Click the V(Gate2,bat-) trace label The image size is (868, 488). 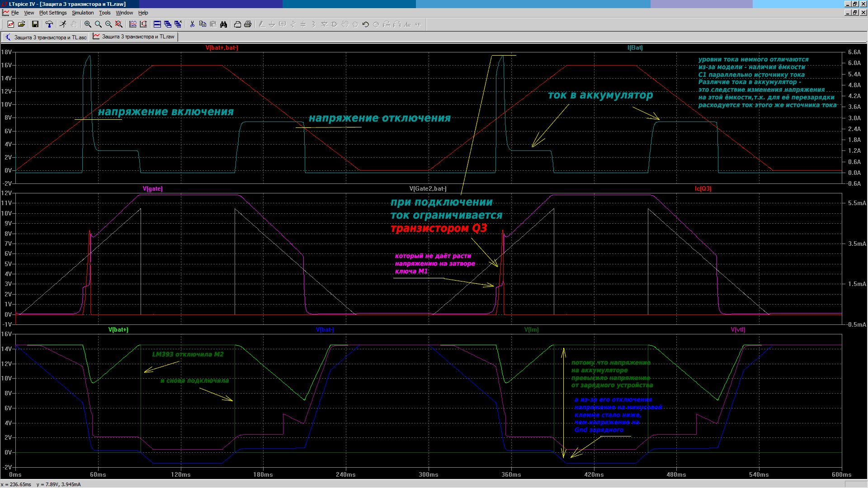(x=428, y=188)
